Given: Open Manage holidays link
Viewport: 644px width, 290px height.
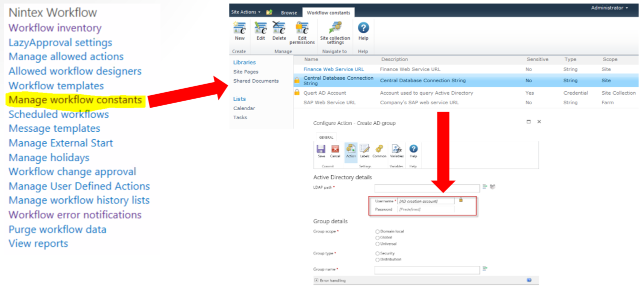Looking at the screenshot, I should 49,158.
